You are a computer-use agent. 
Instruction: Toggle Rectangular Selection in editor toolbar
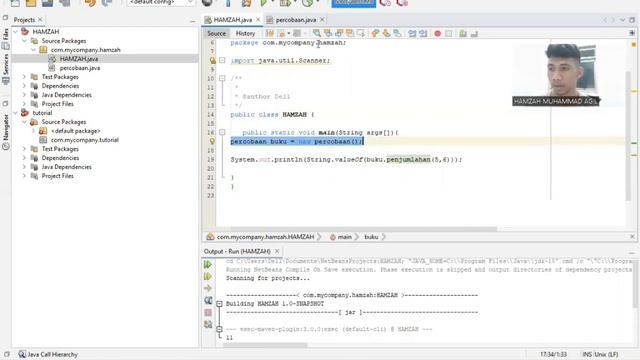point(361,33)
